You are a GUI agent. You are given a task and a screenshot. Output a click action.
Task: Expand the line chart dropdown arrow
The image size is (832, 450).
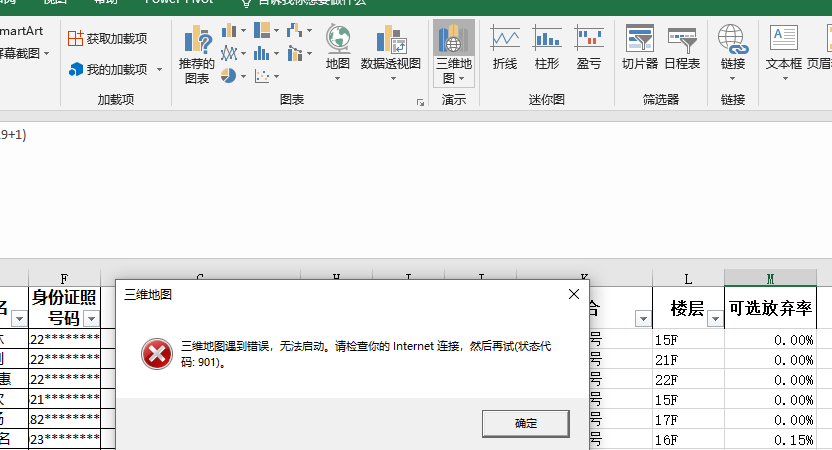(244, 54)
